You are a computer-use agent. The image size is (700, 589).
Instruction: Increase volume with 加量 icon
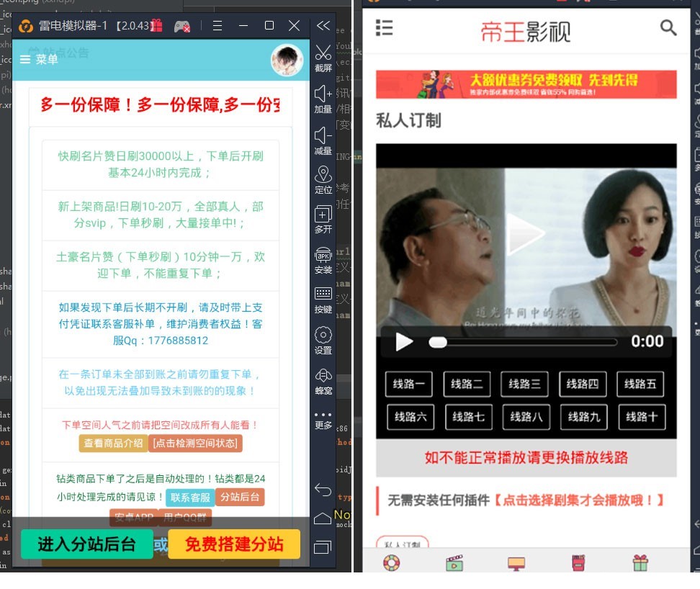click(323, 99)
